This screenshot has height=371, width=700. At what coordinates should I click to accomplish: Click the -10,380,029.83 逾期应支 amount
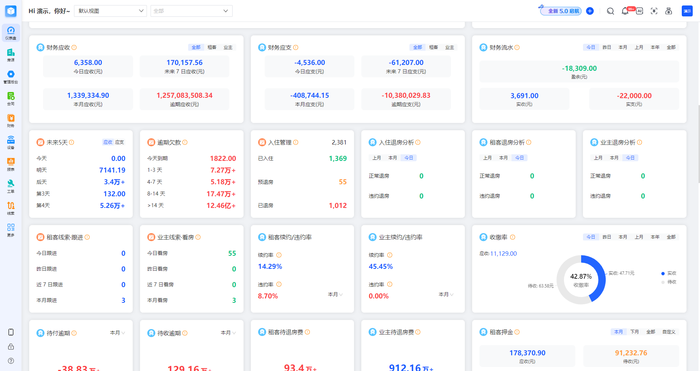point(406,96)
